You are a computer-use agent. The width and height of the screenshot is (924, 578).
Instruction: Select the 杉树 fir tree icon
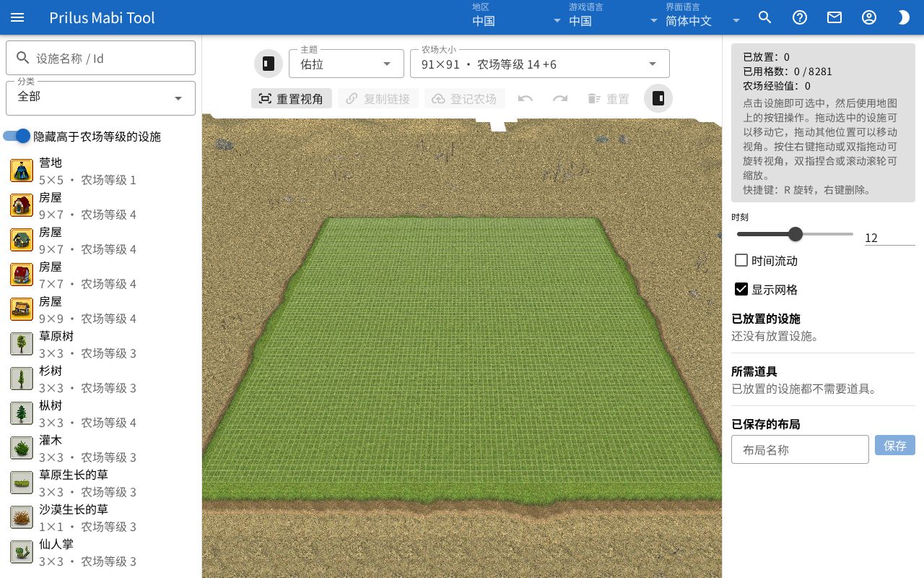pos(22,379)
